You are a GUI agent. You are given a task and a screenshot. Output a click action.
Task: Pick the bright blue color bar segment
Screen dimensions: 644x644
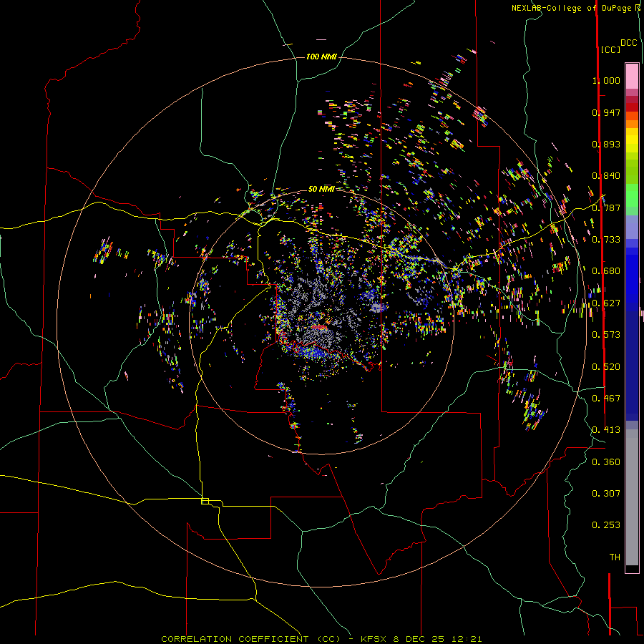(632, 279)
